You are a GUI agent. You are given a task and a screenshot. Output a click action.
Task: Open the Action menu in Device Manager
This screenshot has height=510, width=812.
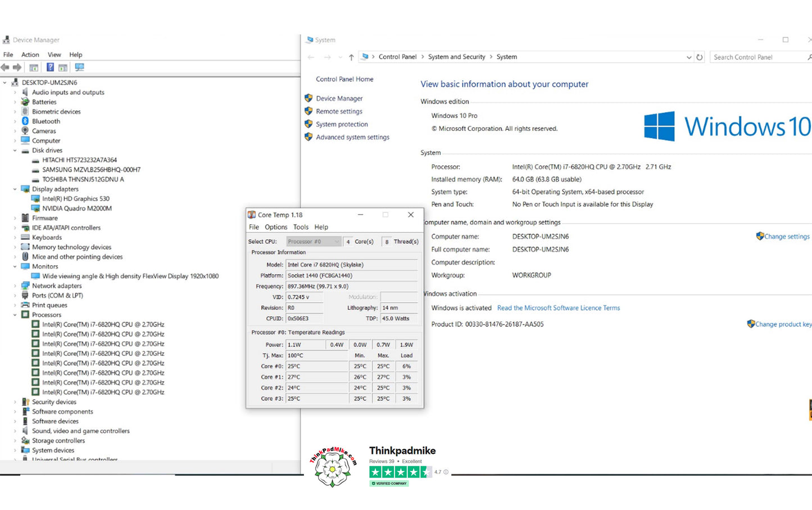tap(30, 55)
